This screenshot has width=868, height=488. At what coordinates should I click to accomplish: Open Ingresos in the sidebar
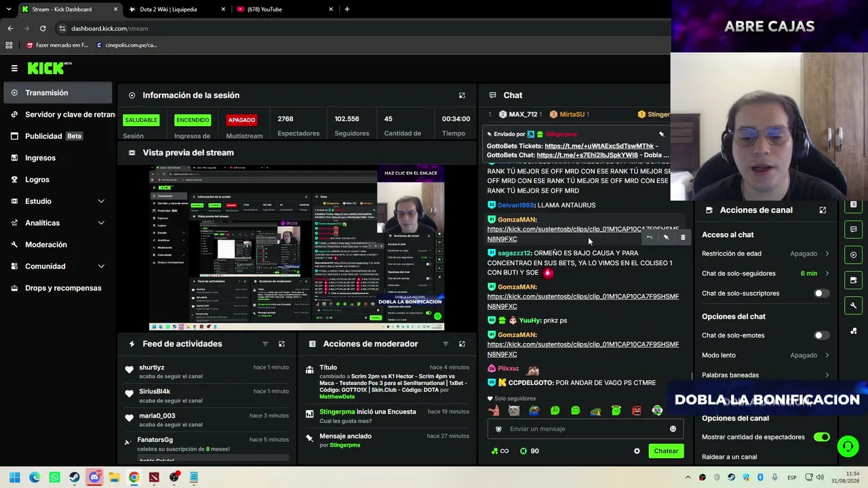click(x=58, y=158)
